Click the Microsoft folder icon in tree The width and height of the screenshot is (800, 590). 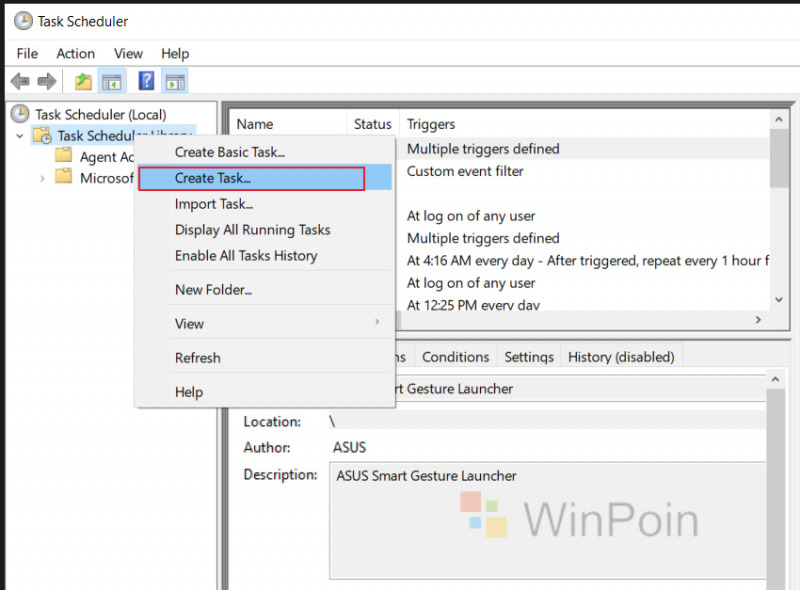click(x=63, y=177)
